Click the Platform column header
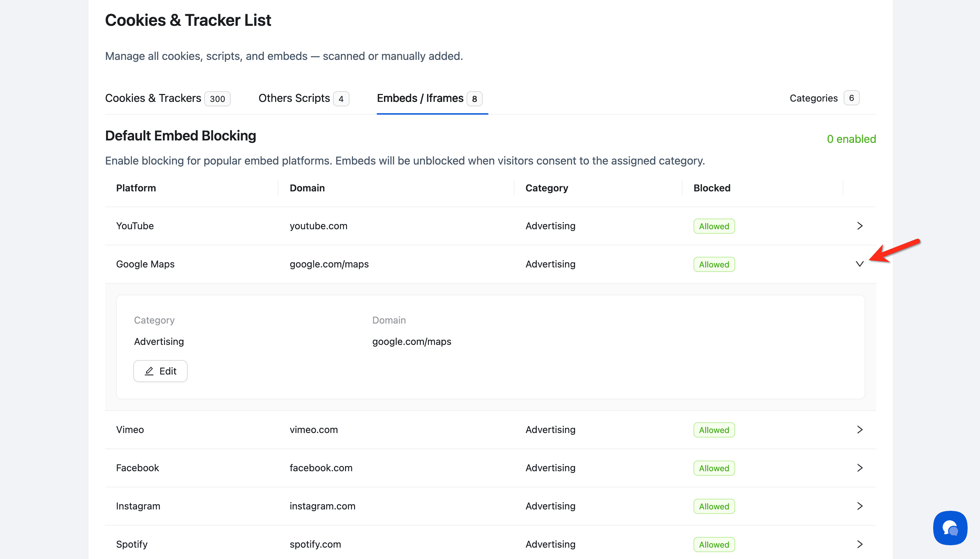 [136, 188]
